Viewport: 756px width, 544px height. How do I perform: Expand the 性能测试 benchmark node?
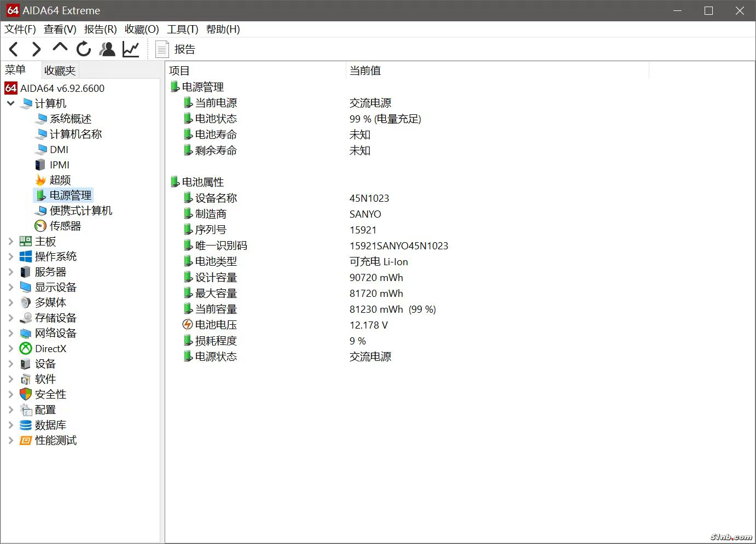pyautogui.click(x=10, y=440)
